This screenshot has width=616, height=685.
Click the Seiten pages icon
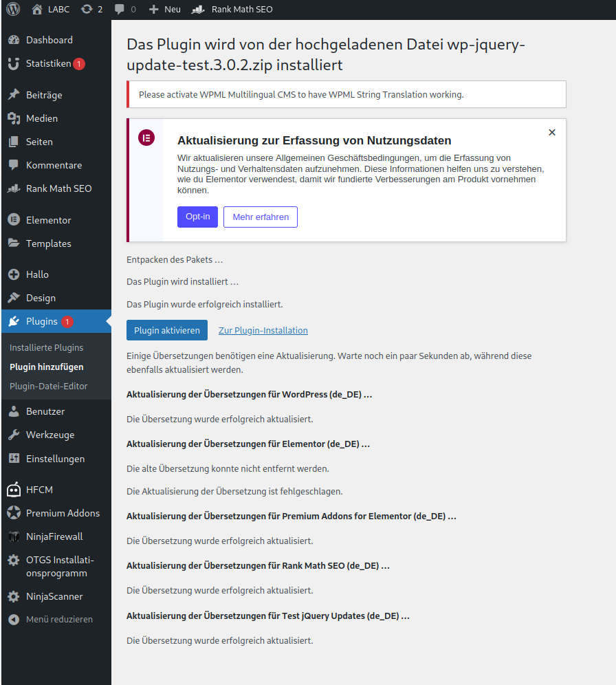[x=14, y=142]
